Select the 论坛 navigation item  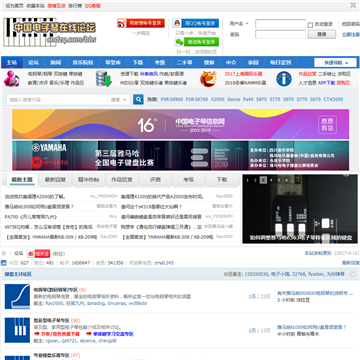34,62
